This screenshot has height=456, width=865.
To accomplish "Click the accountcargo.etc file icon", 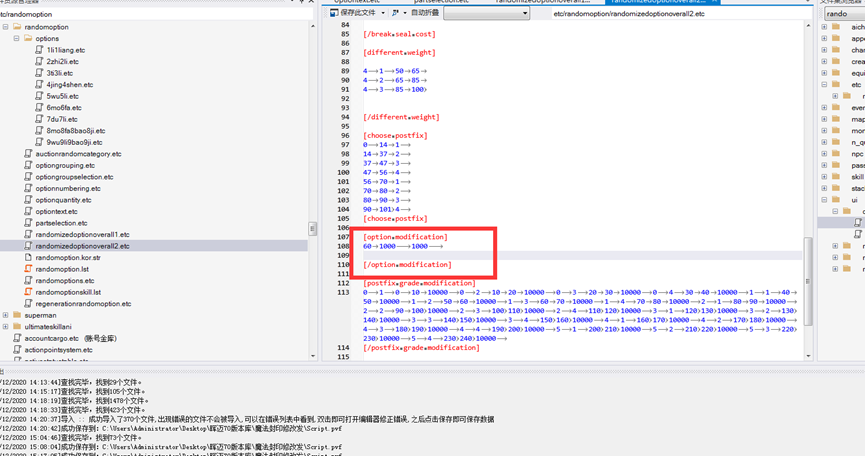I will 17,338.
